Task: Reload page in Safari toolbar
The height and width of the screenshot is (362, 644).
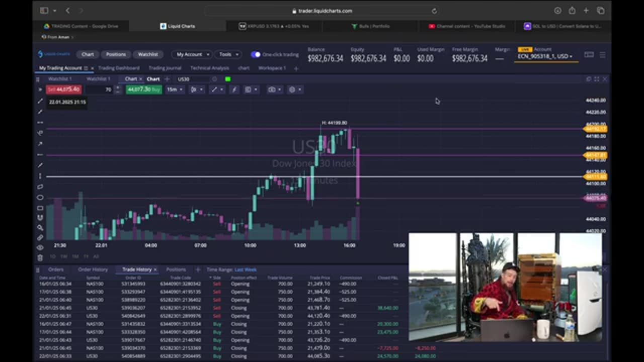Action: [x=434, y=11]
